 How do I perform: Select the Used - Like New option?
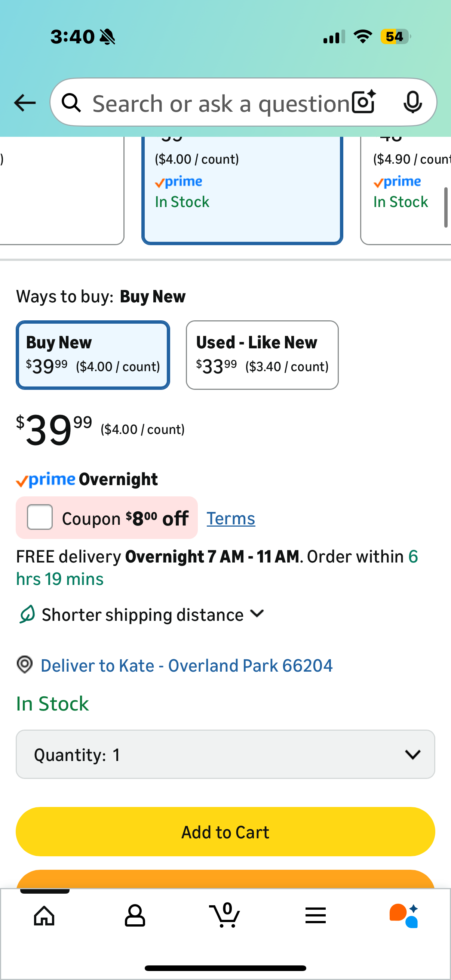tap(262, 355)
